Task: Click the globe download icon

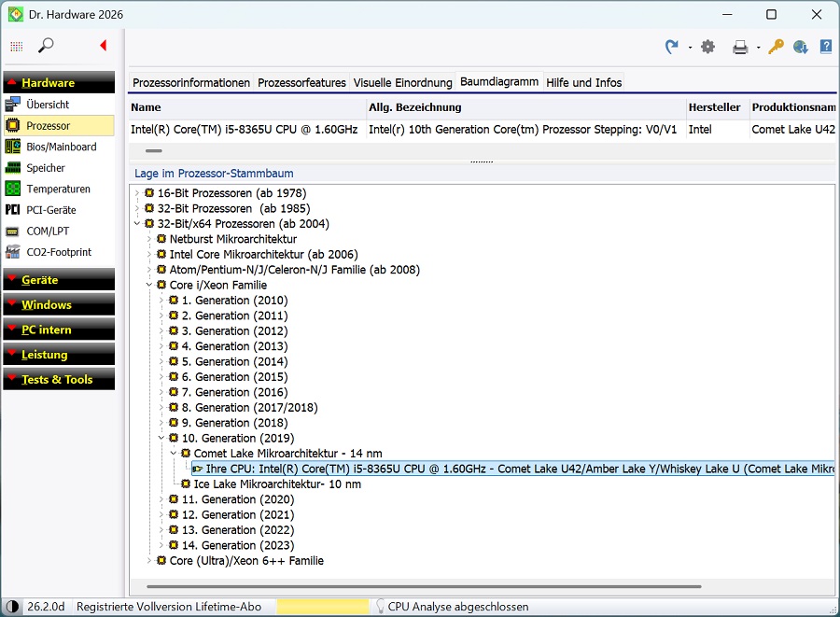Action: point(801,47)
